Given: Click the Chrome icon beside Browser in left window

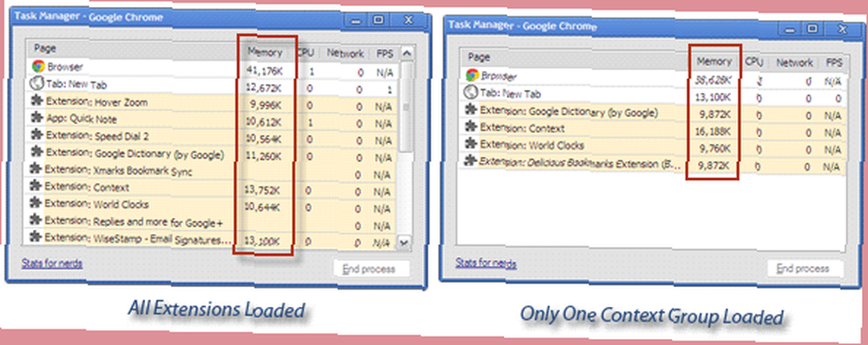Looking at the screenshot, I should 37,67.
